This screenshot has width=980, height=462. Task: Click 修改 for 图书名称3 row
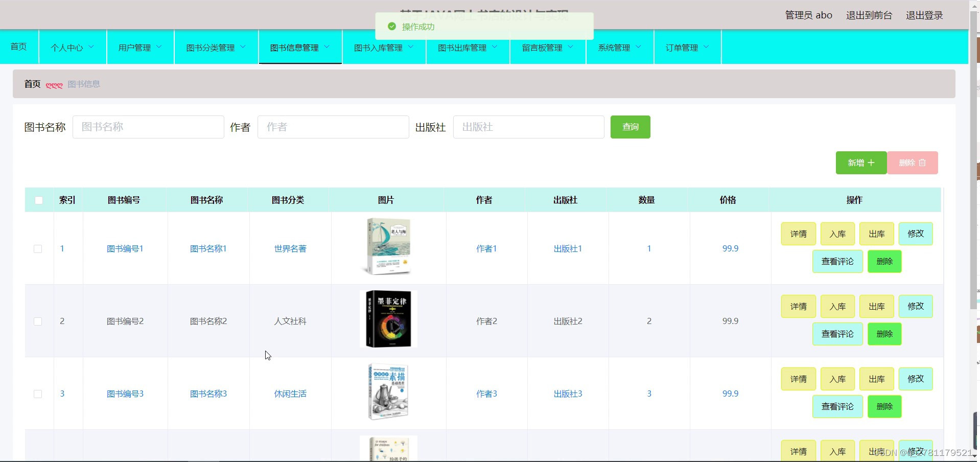(x=916, y=379)
